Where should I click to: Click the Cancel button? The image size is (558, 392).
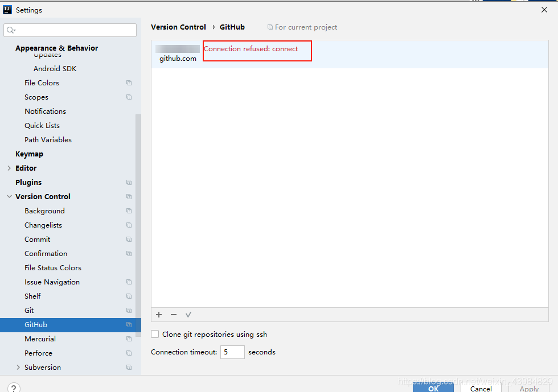point(481,387)
